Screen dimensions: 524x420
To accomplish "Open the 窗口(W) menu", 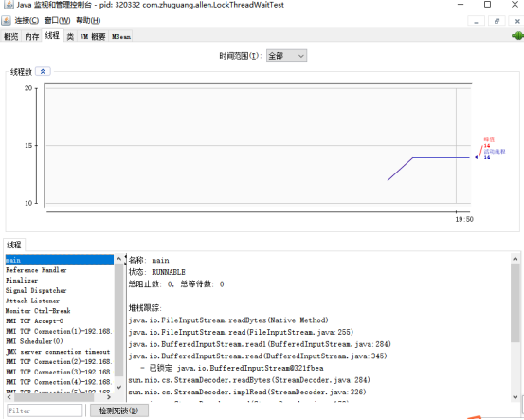I will pyautogui.click(x=57, y=21).
